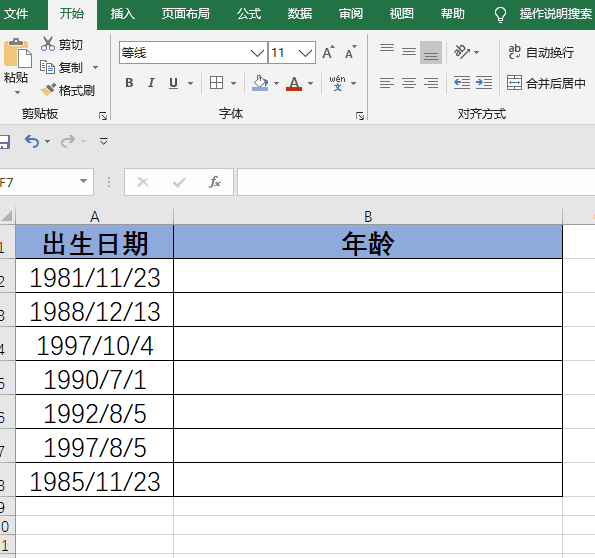Open the font color dropdown arrow

[310, 83]
